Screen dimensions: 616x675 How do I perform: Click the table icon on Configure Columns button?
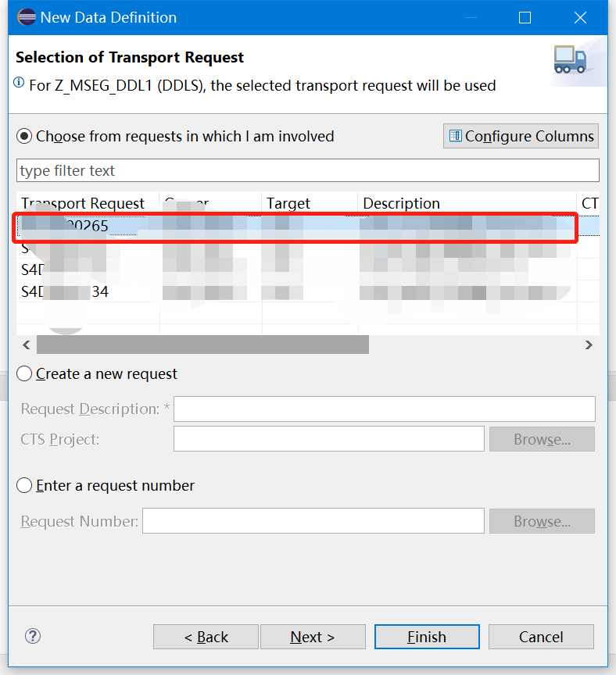click(x=456, y=135)
